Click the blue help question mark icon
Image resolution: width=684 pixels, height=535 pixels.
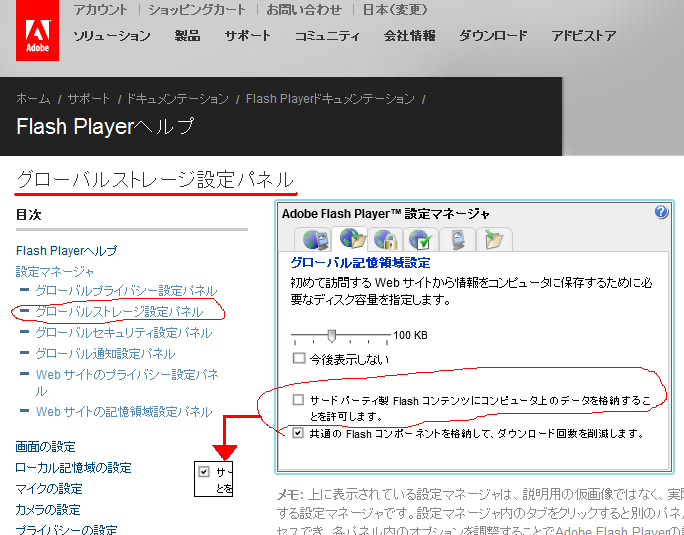coord(661,212)
